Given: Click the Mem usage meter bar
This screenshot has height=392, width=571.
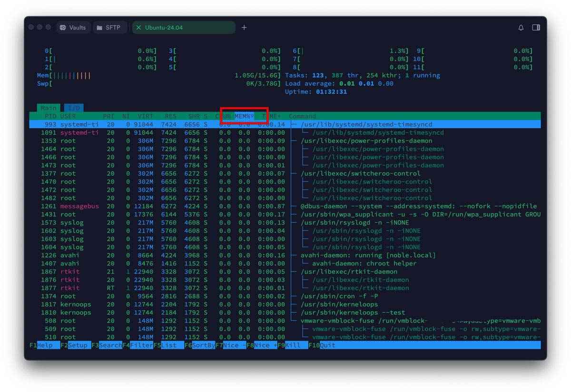Looking at the screenshot, I should [159, 76].
